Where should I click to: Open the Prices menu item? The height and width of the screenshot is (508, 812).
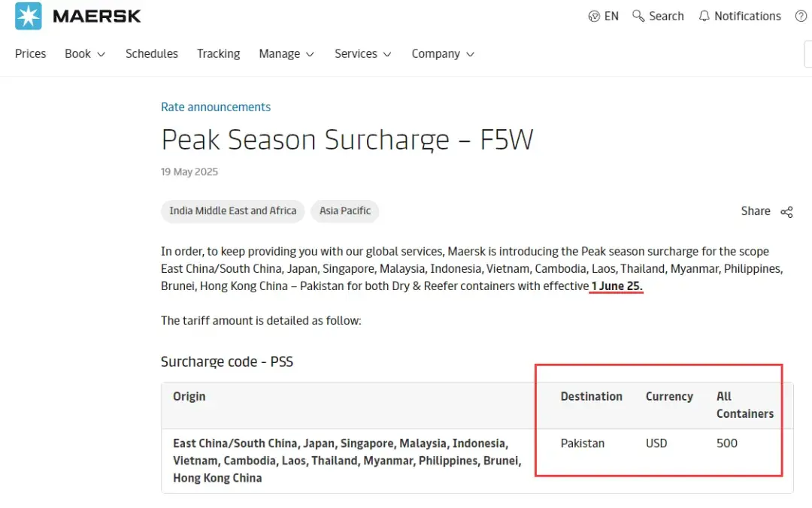pyautogui.click(x=31, y=53)
